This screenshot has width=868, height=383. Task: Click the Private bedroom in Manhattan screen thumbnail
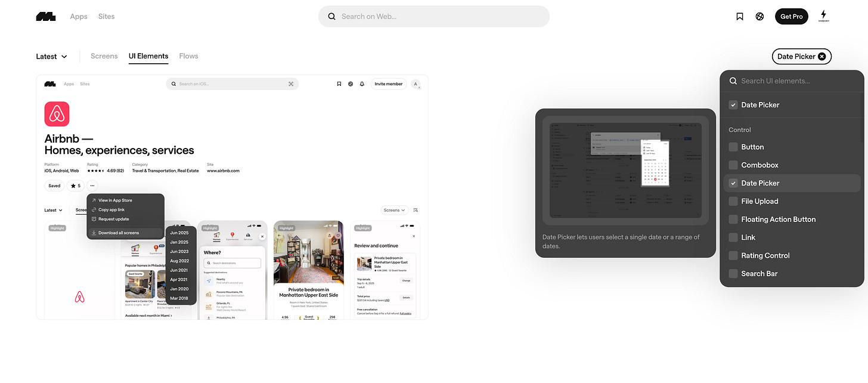coord(309,270)
